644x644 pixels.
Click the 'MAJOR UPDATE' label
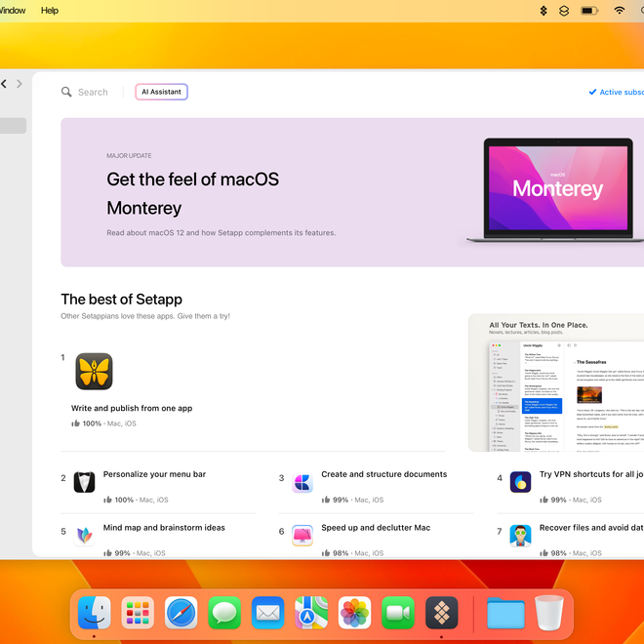coord(129,156)
